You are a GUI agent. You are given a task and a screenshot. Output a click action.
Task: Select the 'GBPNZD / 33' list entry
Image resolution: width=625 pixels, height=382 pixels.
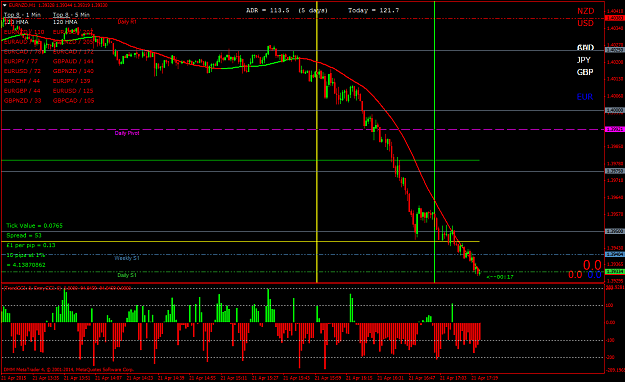coord(23,101)
